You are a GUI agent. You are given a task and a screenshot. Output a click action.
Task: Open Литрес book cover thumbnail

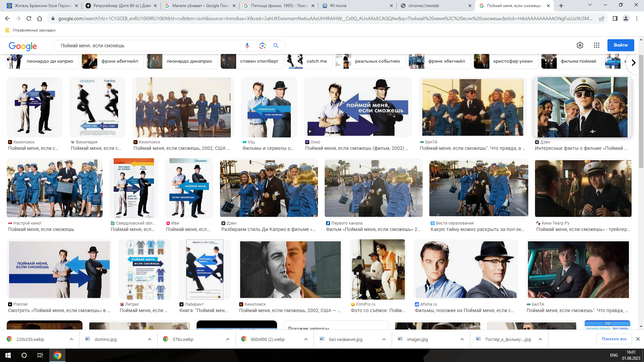click(x=145, y=269)
